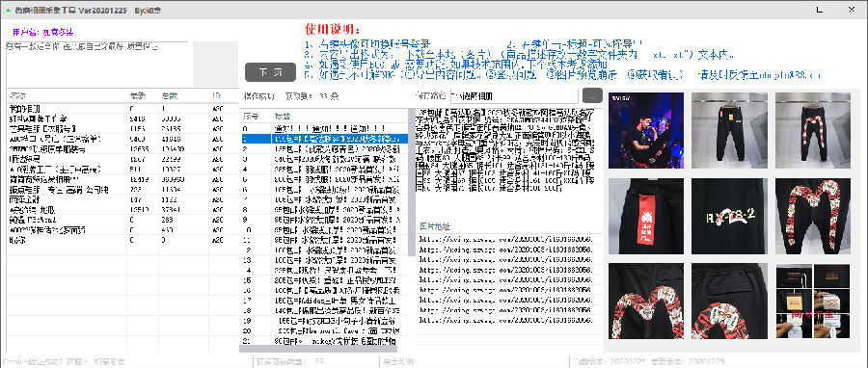Click the red 使用说明 heading
This screenshot has height=368, width=868.
click(332, 29)
